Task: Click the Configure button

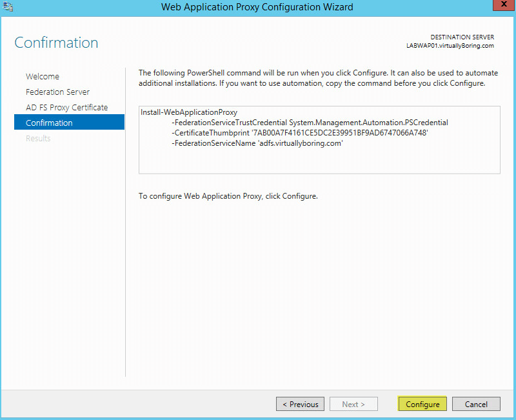Action: click(422, 404)
